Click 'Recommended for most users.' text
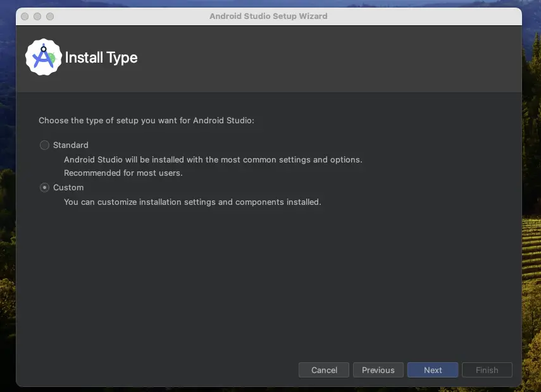Viewport: 541px width, 392px height. pyautogui.click(x=123, y=173)
